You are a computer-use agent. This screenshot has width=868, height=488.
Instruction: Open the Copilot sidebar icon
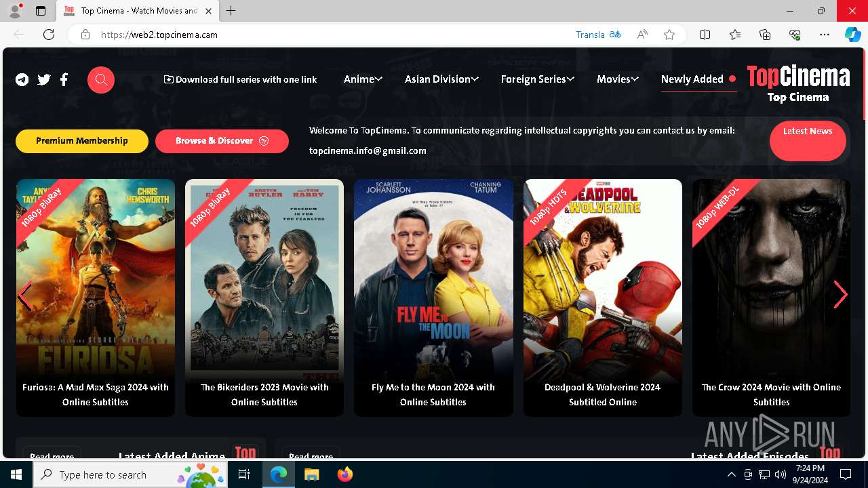tap(853, 35)
